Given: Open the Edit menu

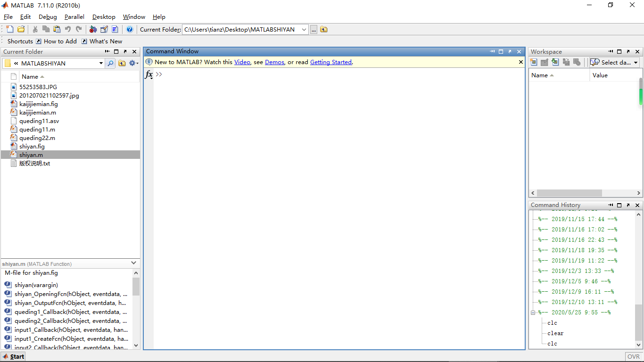Looking at the screenshot, I should [x=25, y=16].
